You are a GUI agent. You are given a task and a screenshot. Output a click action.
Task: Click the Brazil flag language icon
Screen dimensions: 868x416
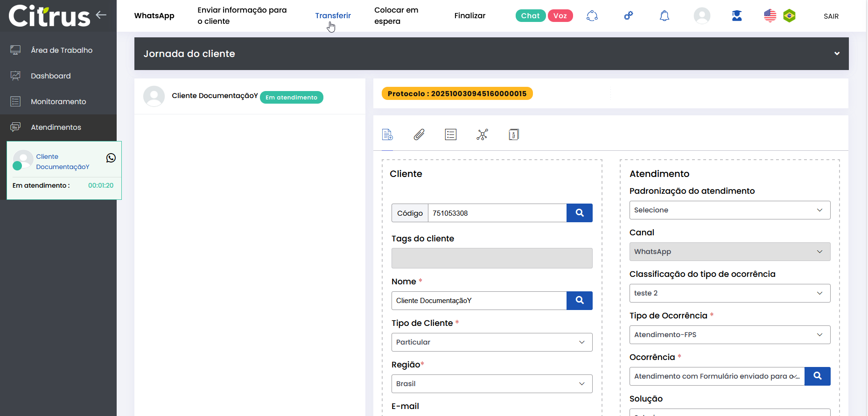[x=789, y=16]
